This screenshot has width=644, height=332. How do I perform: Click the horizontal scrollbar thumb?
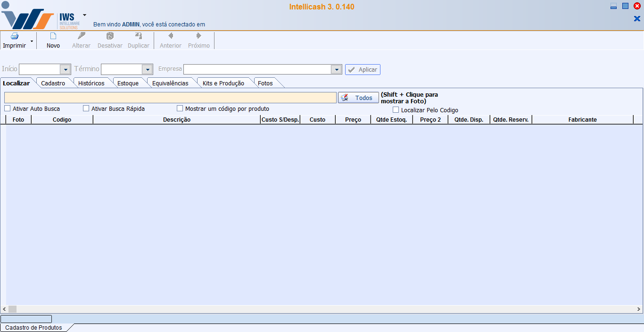[x=13, y=309]
